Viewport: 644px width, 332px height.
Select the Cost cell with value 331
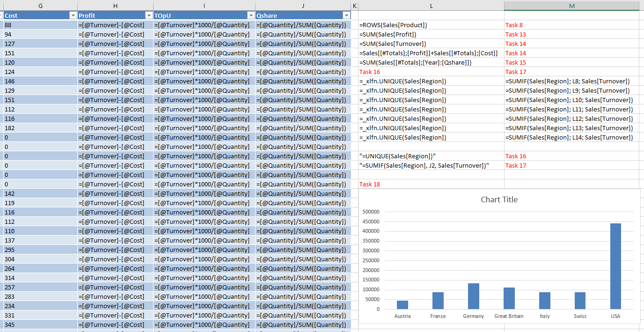pos(40,315)
